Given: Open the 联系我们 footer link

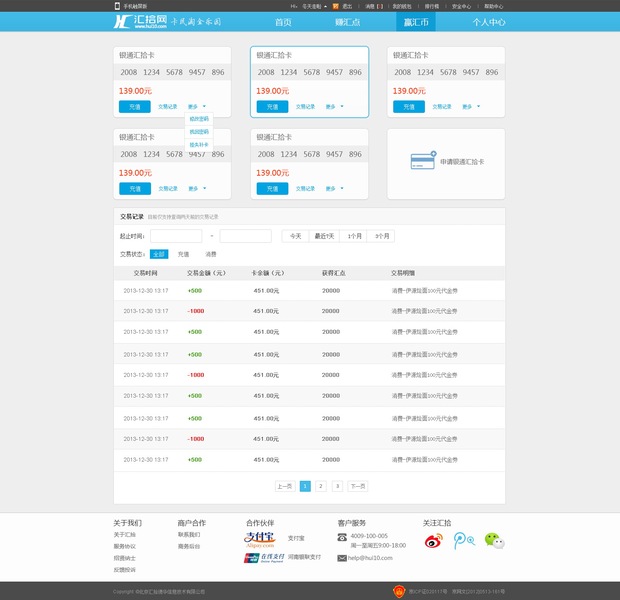Looking at the screenshot, I should point(189,534).
